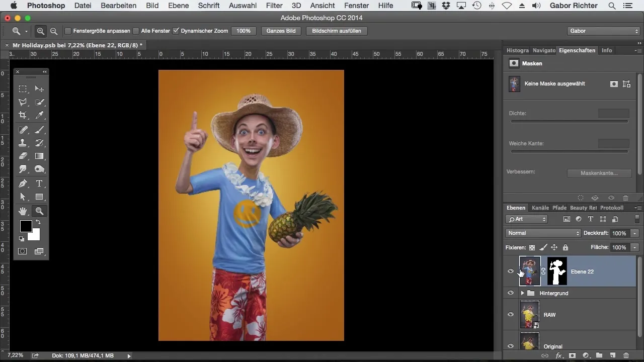Screen dimensions: 644x362
Task: Open the Filter menu
Action: point(274,6)
